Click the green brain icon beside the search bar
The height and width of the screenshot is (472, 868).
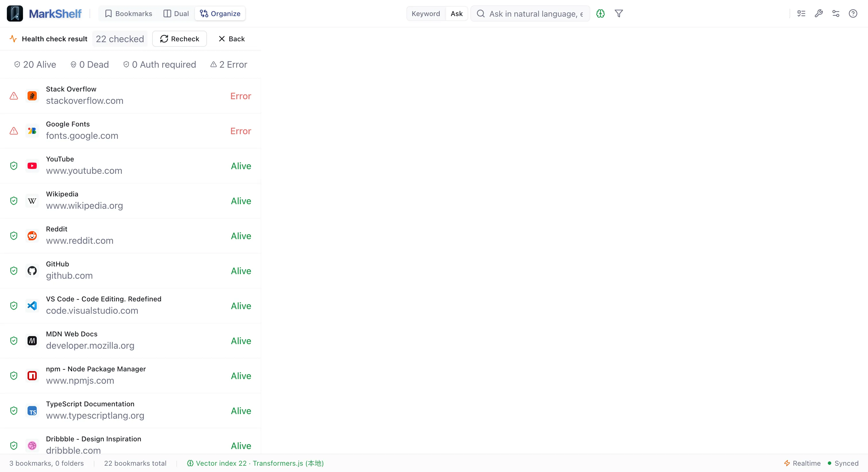point(600,13)
